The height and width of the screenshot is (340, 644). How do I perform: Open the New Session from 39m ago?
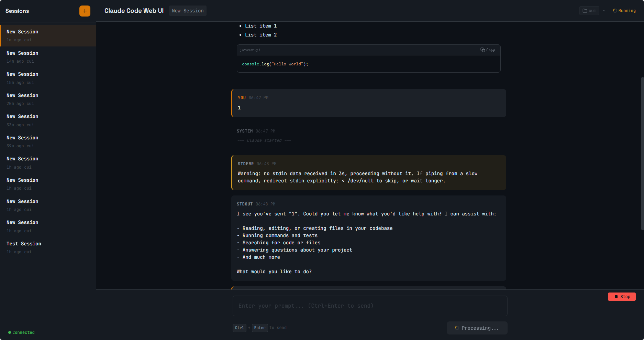[x=48, y=142]
